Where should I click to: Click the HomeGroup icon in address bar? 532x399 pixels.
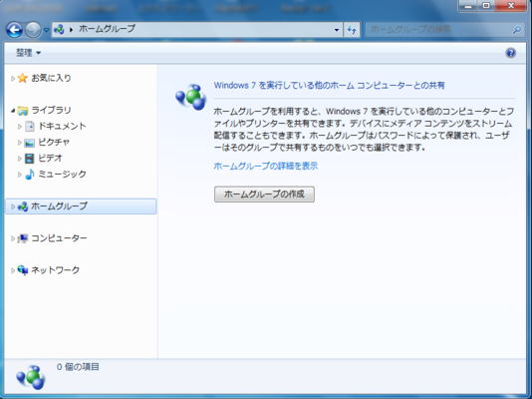(x=59, y=30)
